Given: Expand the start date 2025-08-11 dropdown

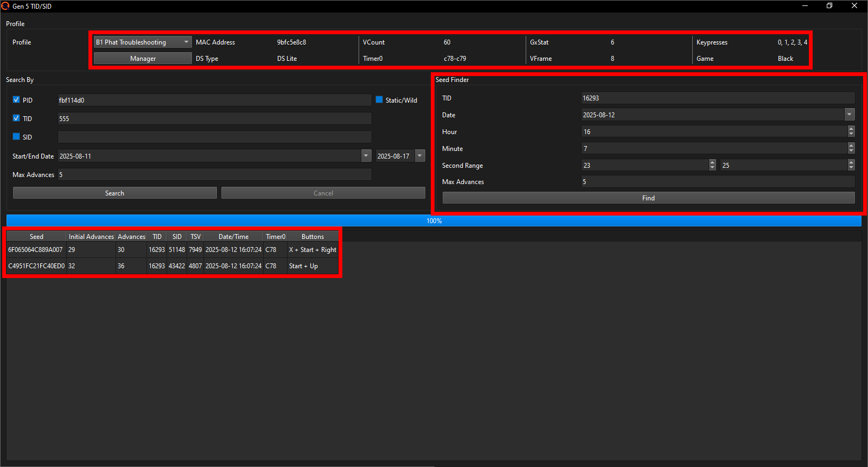Looking at the screenshot, I should [366, 156].
